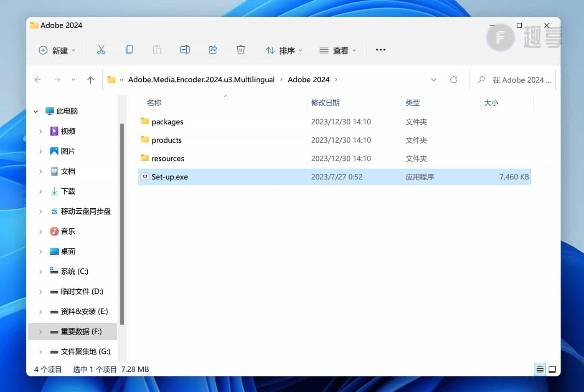Click the 2023/7/27 0:52 date cell
The height and width of the screenshot is (392, 584).
coord(337,177)
